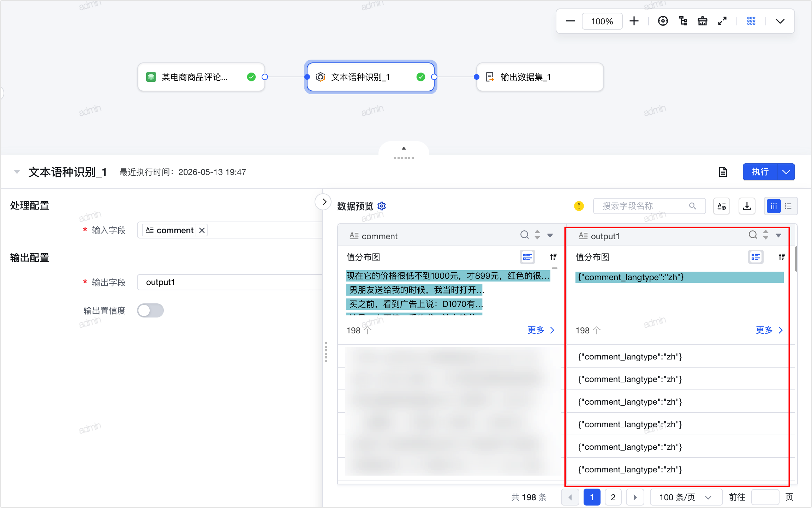
Task: Collapse config panel with the right-arrow circle button
Action: click(323, 202)
